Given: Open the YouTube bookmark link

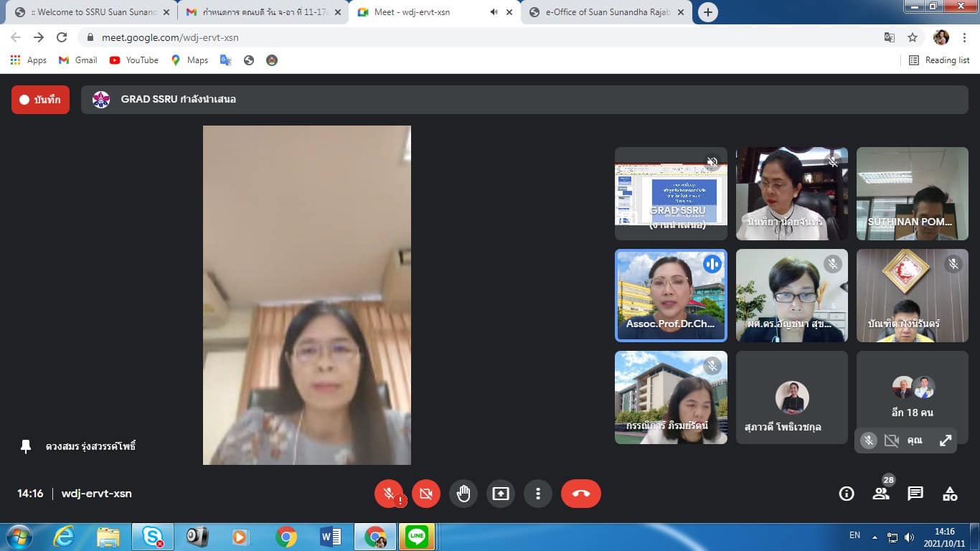Looking at the screenshot, I should 134,60.
